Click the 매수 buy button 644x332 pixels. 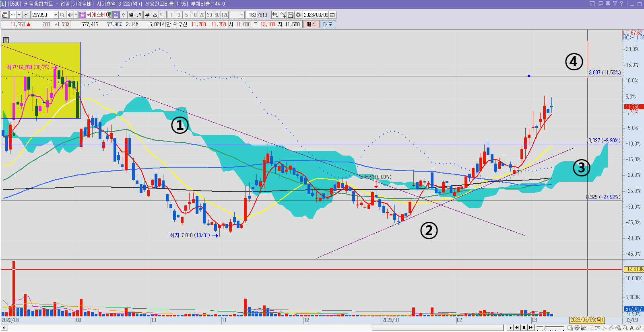pyautogui.click(x=312, y=24)
